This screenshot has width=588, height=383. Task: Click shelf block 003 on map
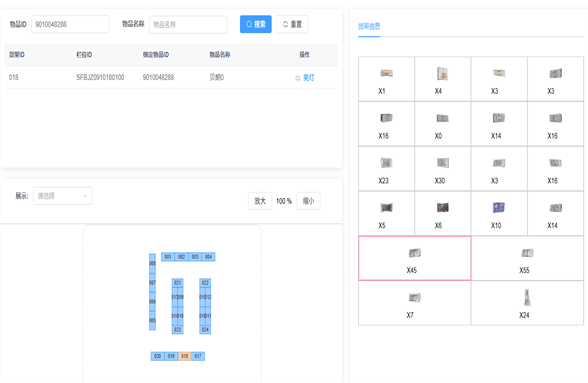[x=195, y=257]
